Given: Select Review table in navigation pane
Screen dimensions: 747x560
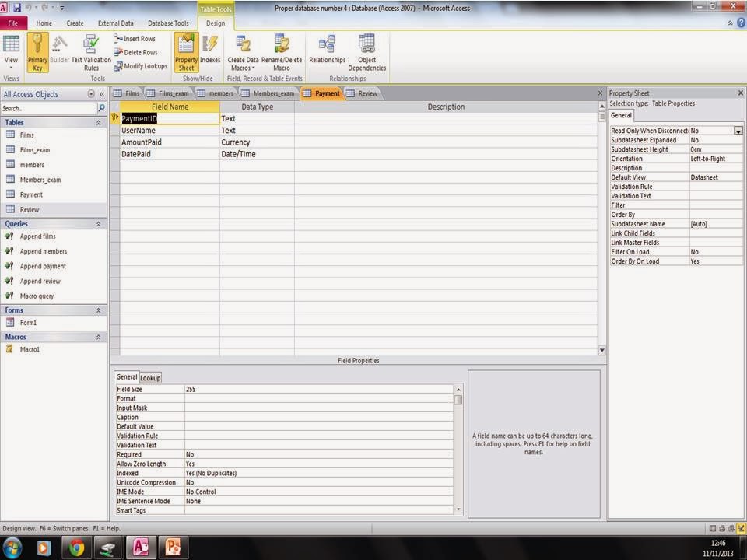Looking at the screenshot, I should (x=29, y=209).
